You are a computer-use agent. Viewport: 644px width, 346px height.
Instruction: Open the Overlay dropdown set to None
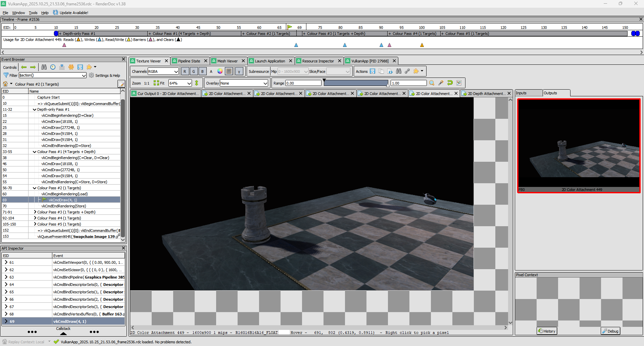(x=244, y=83)
